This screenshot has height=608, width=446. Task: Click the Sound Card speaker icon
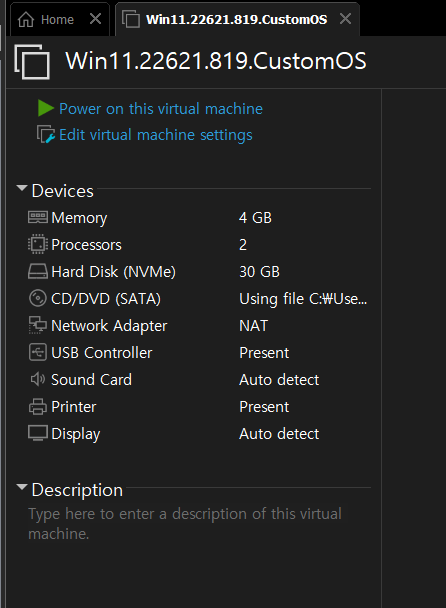click(38, 379)
